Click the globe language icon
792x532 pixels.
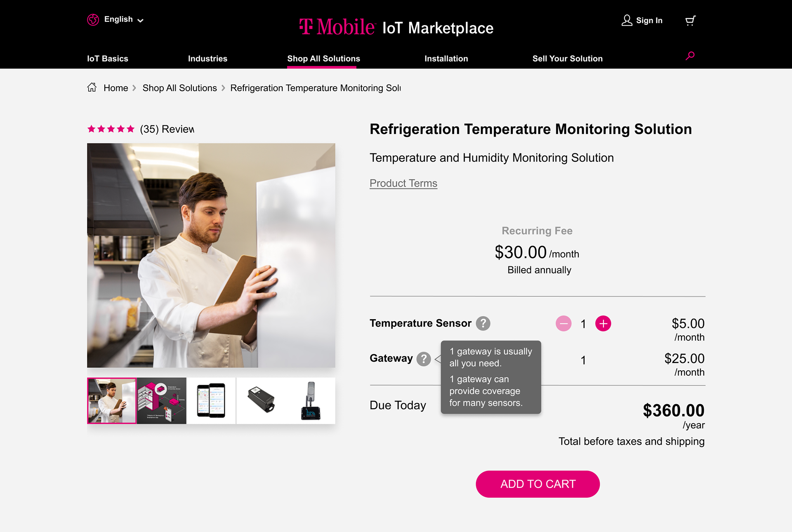[x=93, y=19]
